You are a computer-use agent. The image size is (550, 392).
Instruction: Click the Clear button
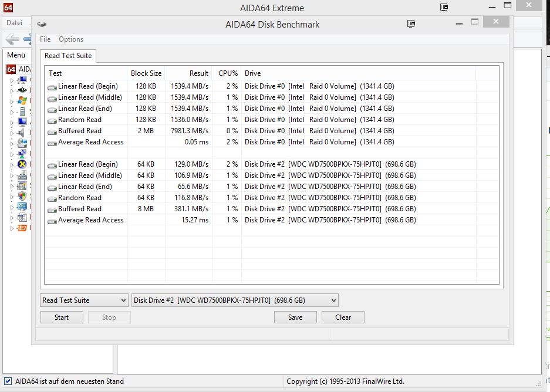[x=343, y=317]
